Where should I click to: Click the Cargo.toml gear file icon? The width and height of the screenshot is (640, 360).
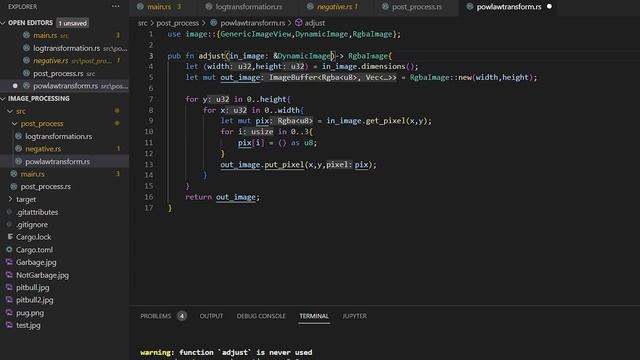pos(9,249)
